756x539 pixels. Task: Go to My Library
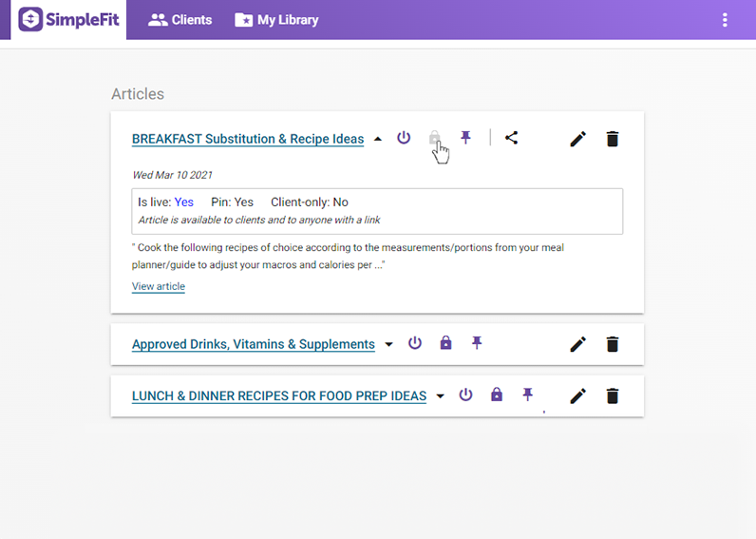276,20
